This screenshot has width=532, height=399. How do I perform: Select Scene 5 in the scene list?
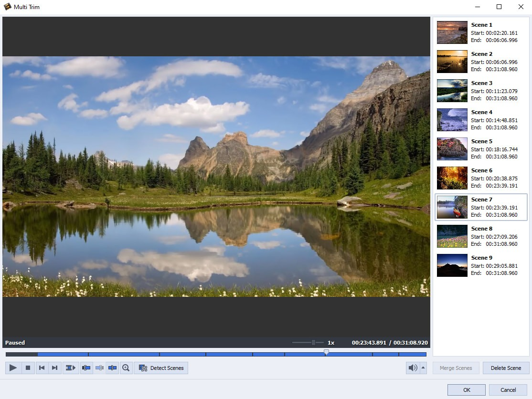[480, 149]
